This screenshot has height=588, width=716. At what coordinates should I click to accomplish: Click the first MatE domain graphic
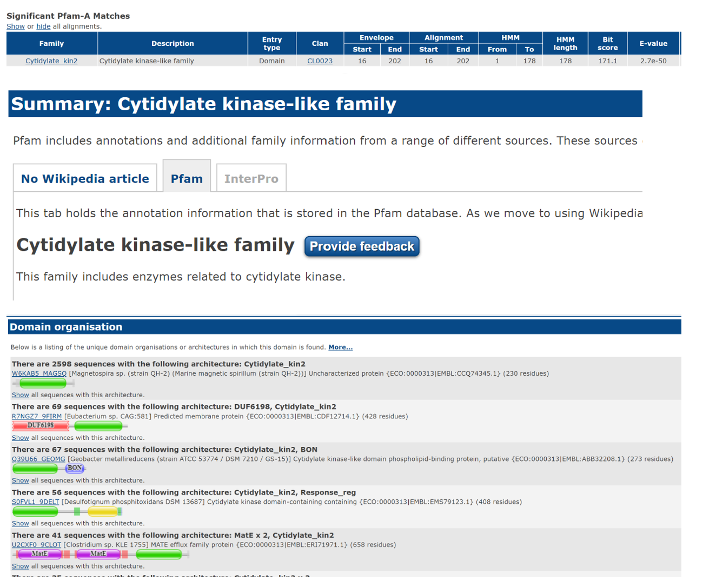39,554
